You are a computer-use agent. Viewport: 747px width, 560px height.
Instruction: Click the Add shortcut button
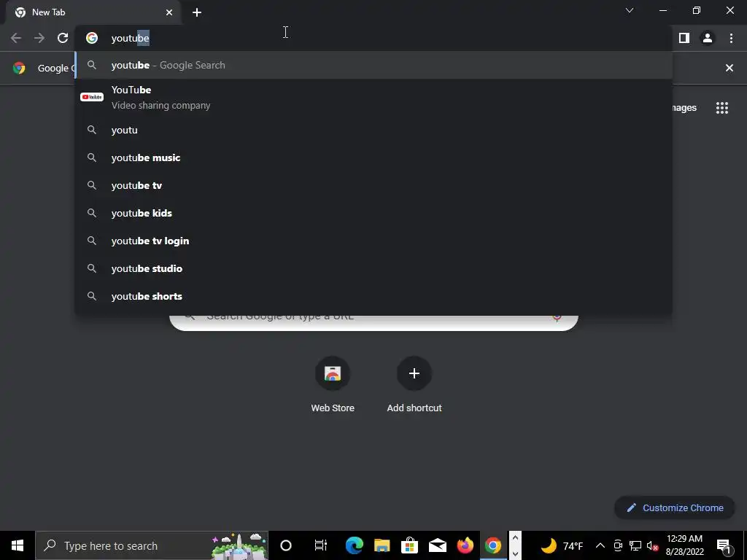(414, 386)
